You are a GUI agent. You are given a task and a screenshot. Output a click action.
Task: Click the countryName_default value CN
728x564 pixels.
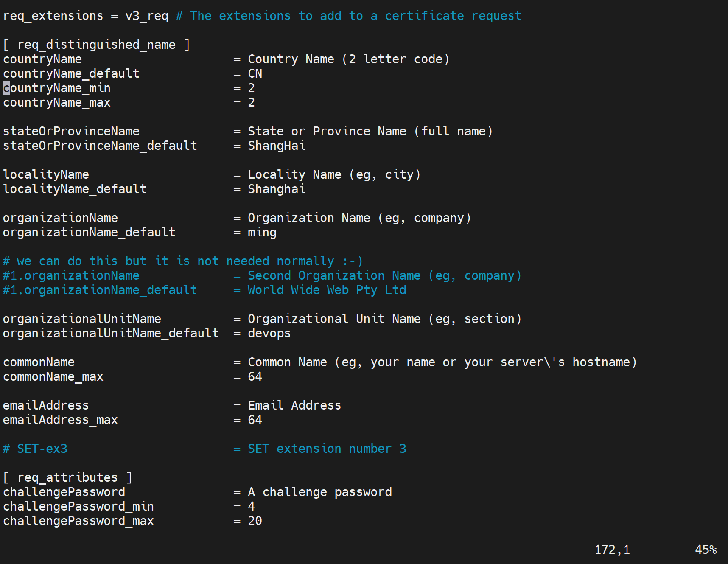pyautogui.click(x=255, y=73)
